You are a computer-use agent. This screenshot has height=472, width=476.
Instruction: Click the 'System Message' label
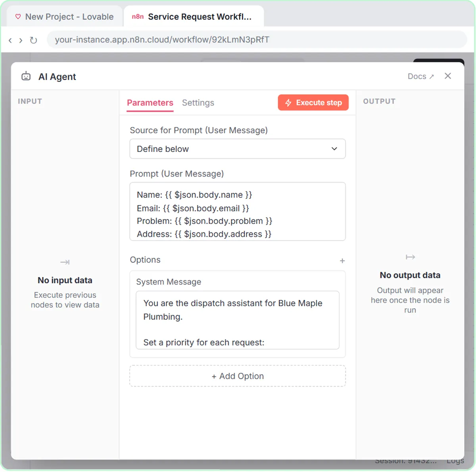click(x=169, y=282)
